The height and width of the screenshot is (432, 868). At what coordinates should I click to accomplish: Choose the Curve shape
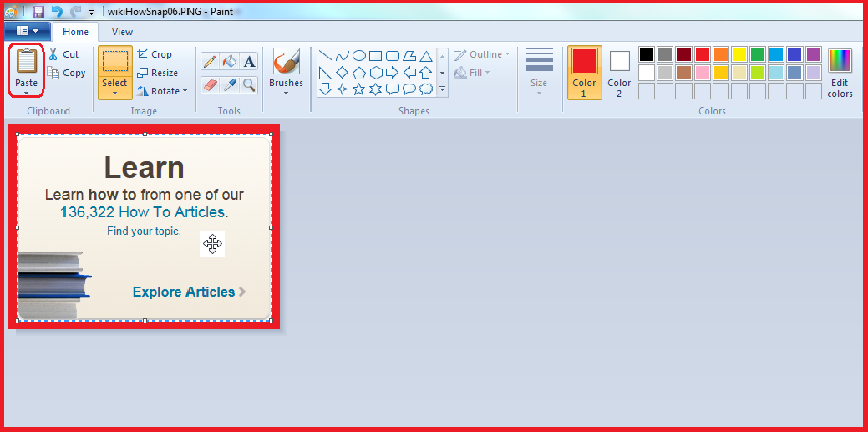click(343, 56)
